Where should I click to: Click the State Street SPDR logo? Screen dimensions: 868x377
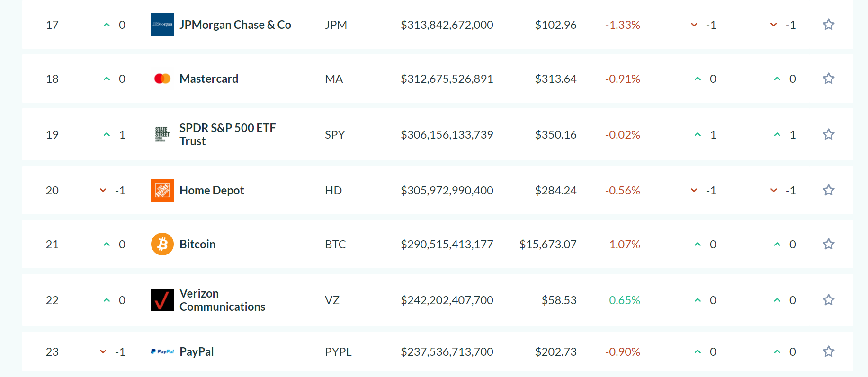pyautogui.click(x=162, y=134)
